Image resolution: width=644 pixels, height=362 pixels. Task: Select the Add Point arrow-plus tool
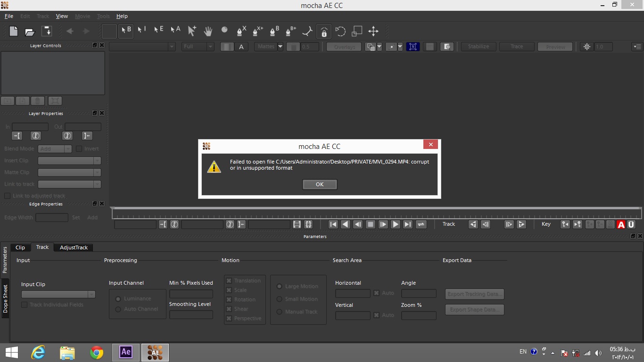pyautogui.click(x=191, y=31)
